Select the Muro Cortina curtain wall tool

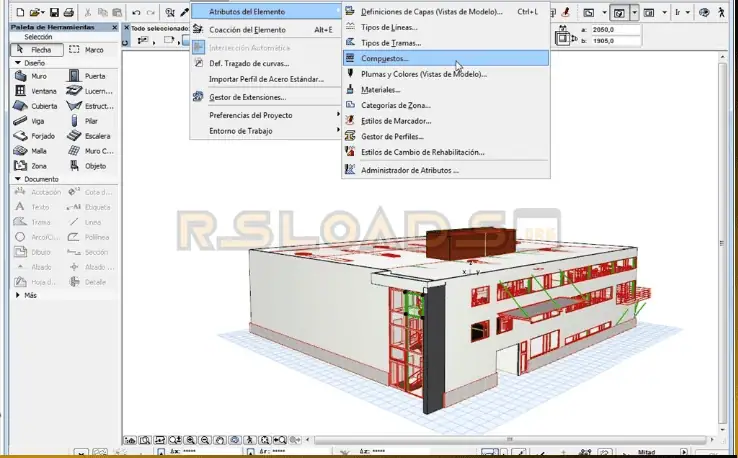tap(90, 151)
